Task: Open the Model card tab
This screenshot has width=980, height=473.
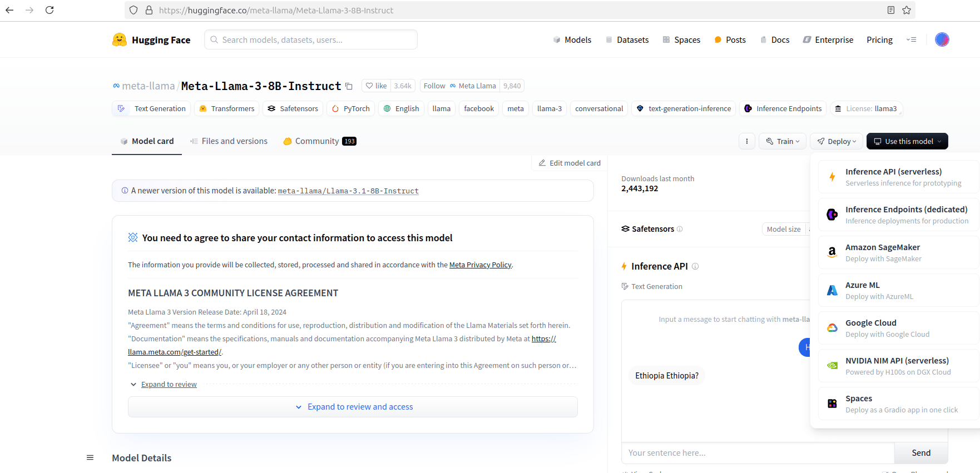Action: point(147,141)
